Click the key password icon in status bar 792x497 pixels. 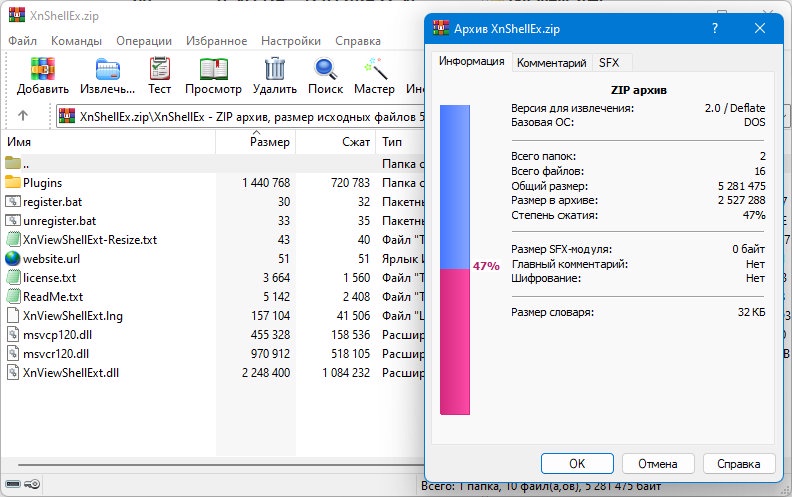click(32, 484)
